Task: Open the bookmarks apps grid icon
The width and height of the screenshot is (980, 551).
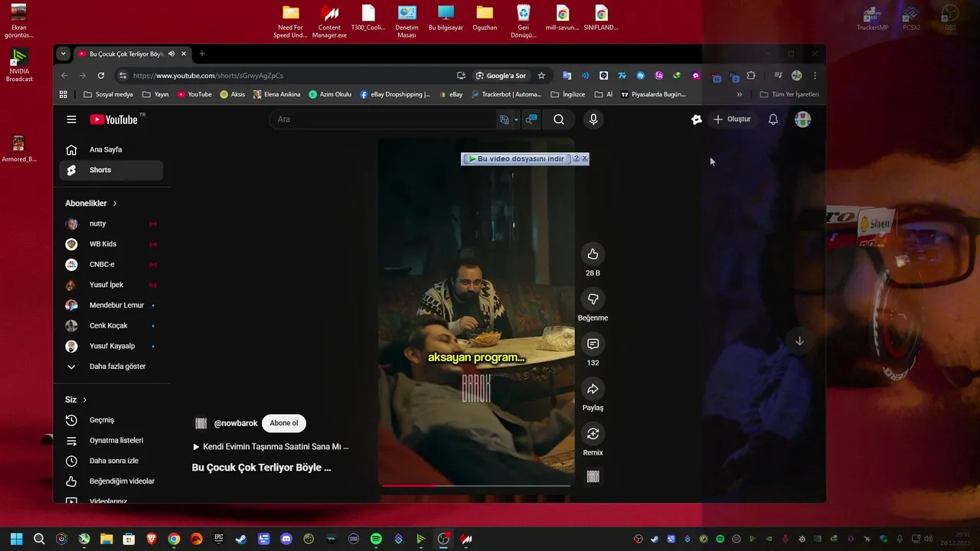Action: [64, 95]
